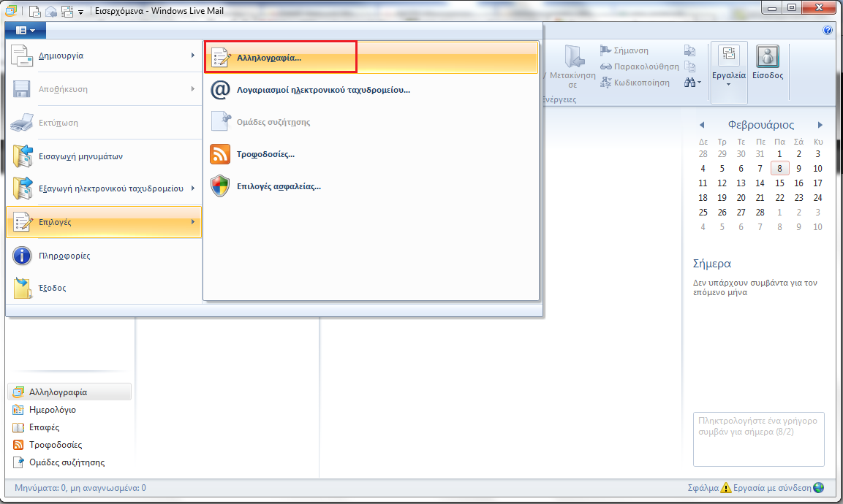This screenshot has width=843, height=504.
Task: Click the Πληροφορίες info icon
Action: 21,256
